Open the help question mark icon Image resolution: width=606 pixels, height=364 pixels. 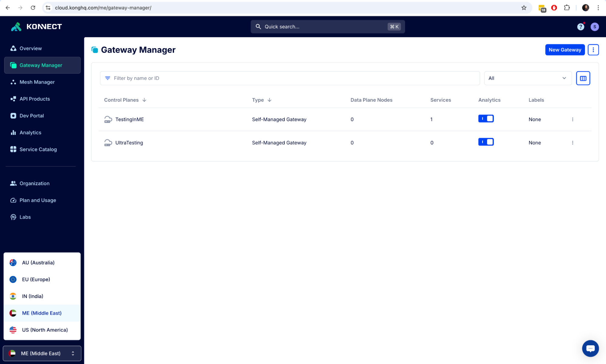pyautogui.click(x=580, y=27)
